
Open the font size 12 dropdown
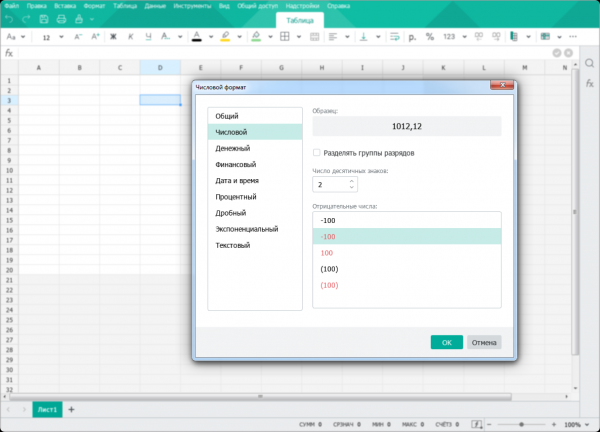[51, 37]
